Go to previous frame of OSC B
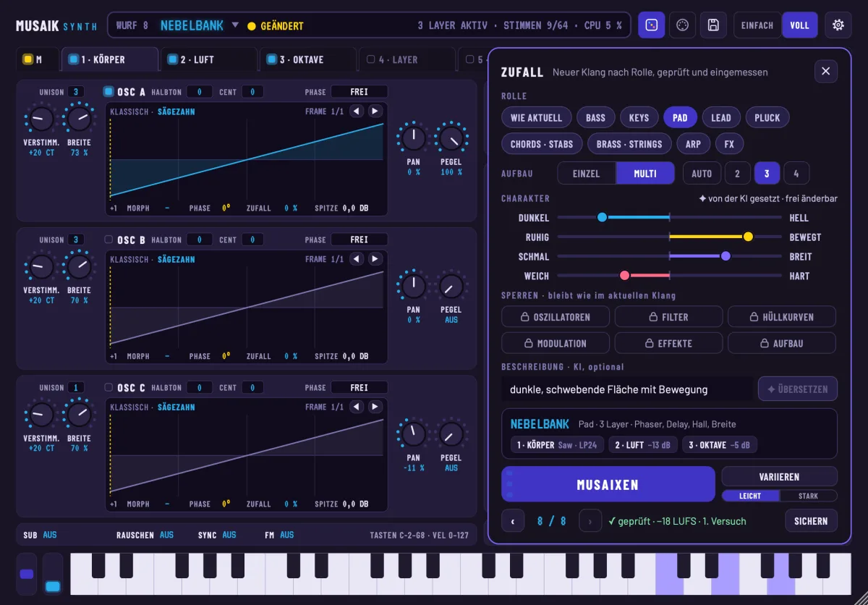 [357, 259]
